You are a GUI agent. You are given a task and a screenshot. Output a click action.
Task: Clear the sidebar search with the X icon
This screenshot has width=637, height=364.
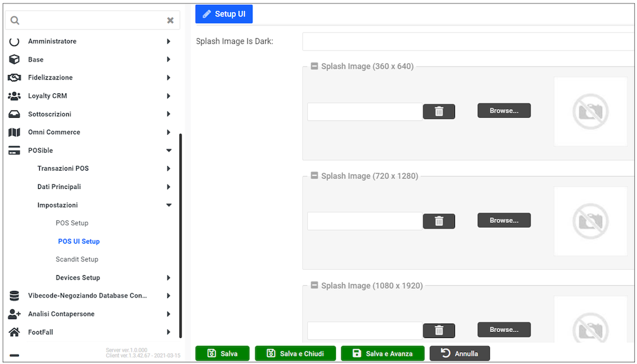pos(170,20)
